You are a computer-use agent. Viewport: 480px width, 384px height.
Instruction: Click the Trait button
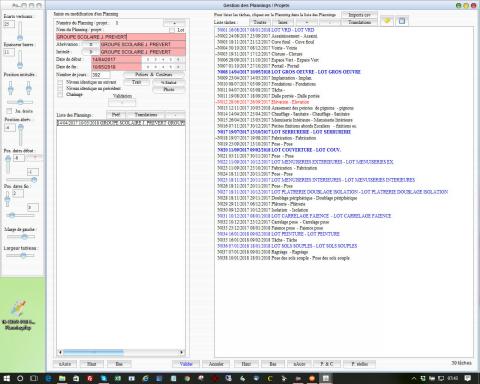[x=136, y=82]
